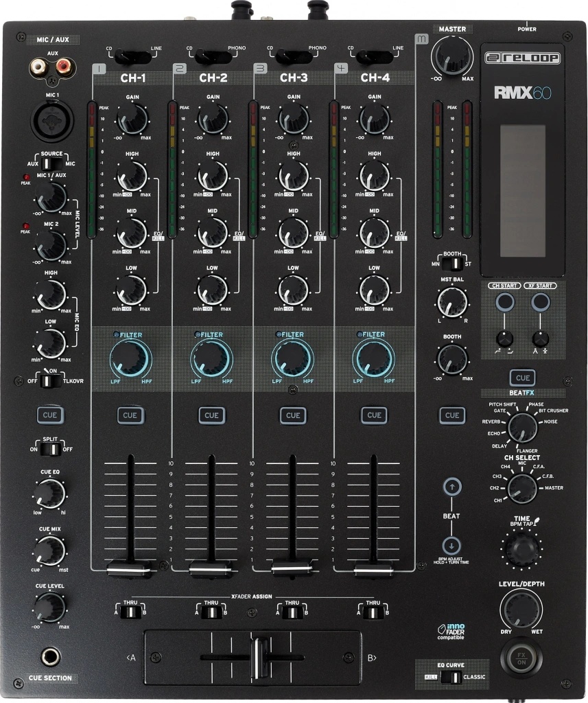Image resolution: width=588 pixels, height=703 pixels.
Task: Click the CH-1 GAIN knob
Action: 132,119
